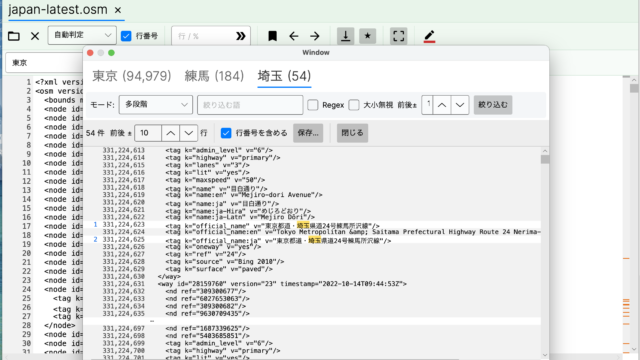Click the bookmark icon
The image size is (640, 360).
pos(272,36)
